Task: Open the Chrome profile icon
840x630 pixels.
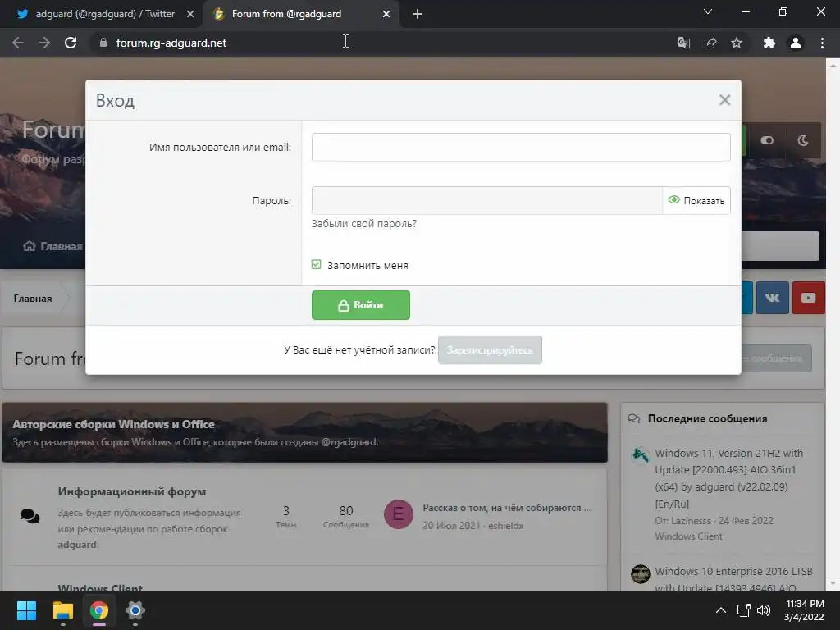Action: (x=796, y=43)
